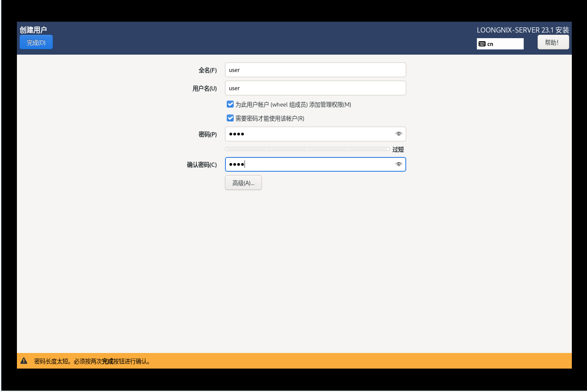The width and height of the screenshot is (587, 392).
Task: Click the 过短 strength label
Action: coord(398,149)
